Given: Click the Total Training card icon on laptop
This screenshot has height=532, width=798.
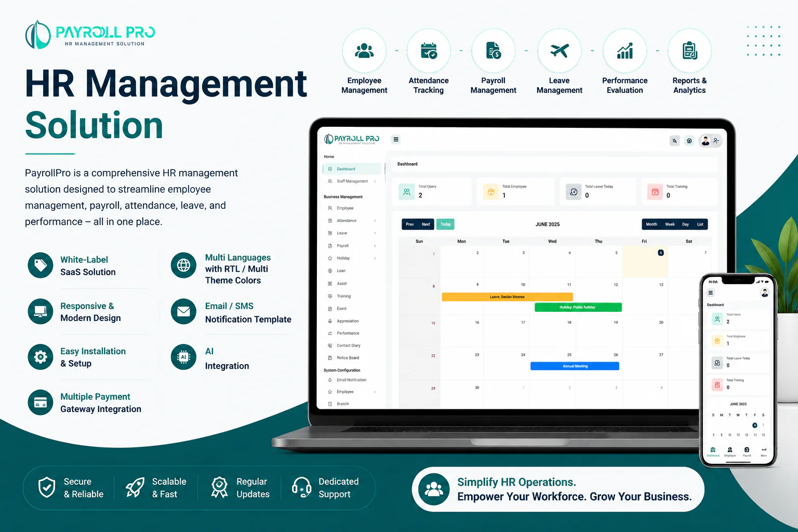Looking at the screenshot, I should point(655,192).
